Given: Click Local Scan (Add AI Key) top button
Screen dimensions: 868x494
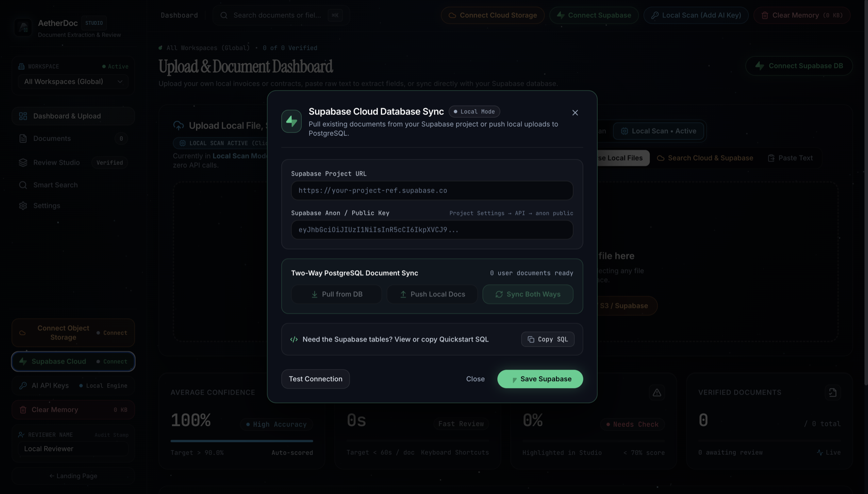Looking at the screenshot, I should (x=696, y=15).
